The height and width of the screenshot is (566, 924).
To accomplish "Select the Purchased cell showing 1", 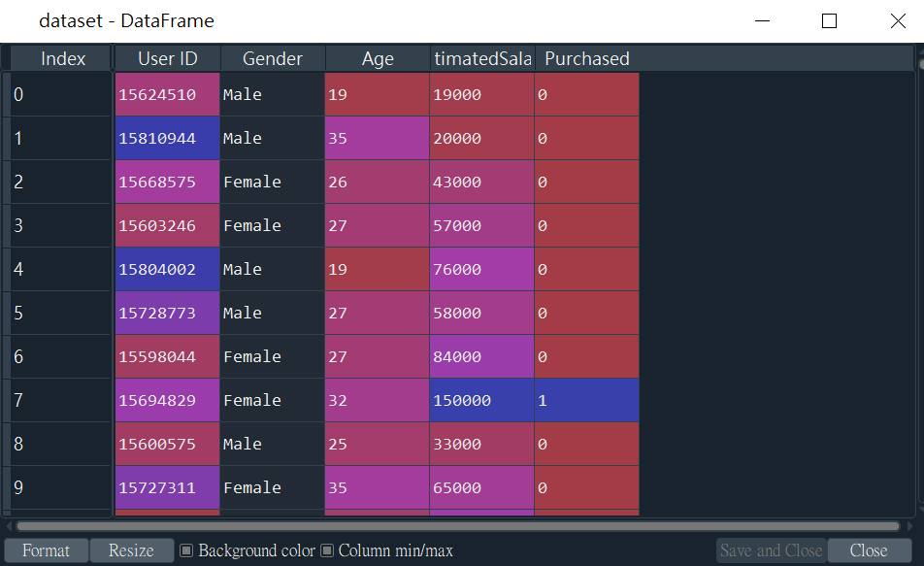I will tap(587, 400).
